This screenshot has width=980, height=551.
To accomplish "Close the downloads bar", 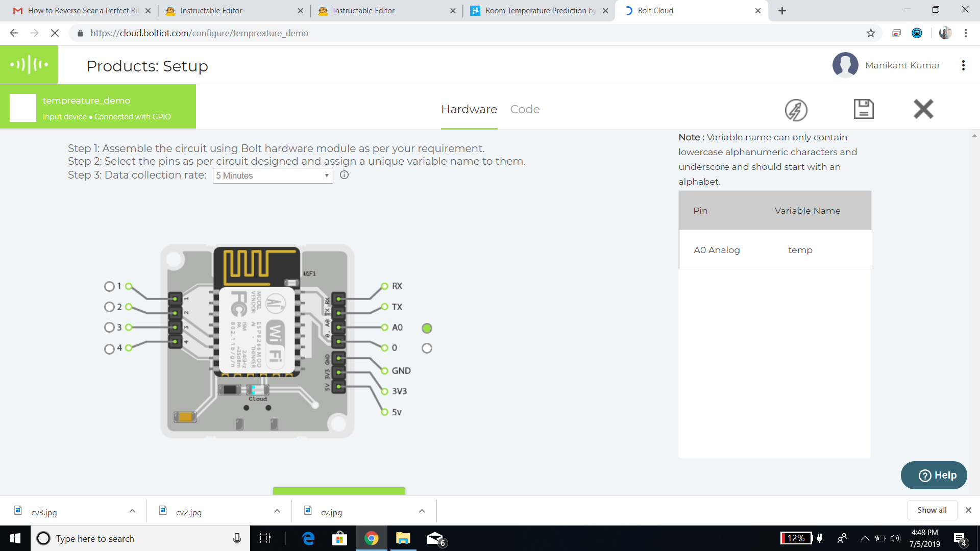I will point(968,510).
